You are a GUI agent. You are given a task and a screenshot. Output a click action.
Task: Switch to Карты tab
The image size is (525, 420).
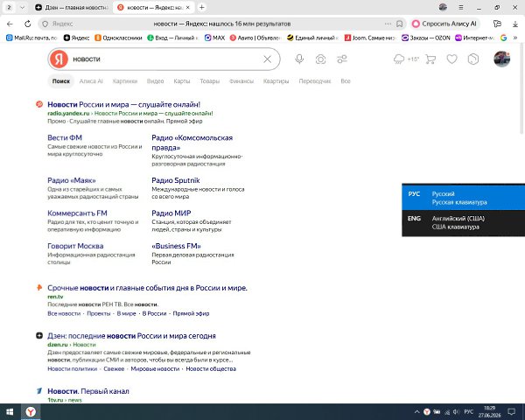click(182, 81)
